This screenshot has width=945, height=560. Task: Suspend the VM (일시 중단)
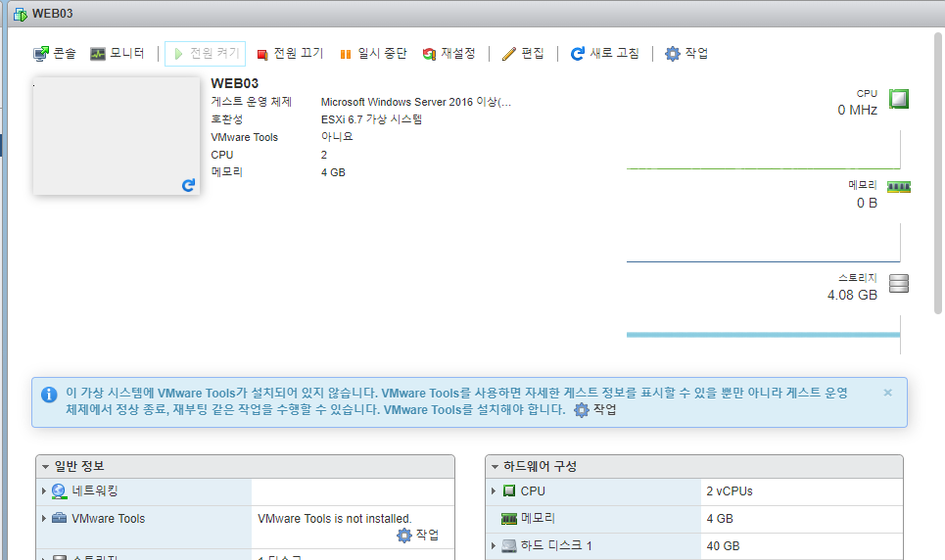coord(374,54)
